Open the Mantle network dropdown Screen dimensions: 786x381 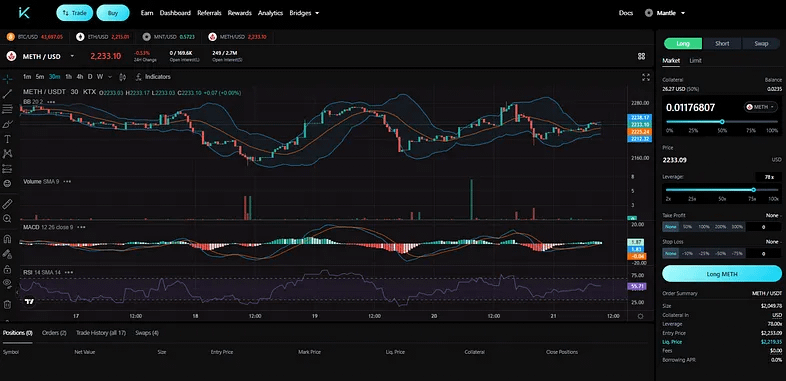point(665,13)
